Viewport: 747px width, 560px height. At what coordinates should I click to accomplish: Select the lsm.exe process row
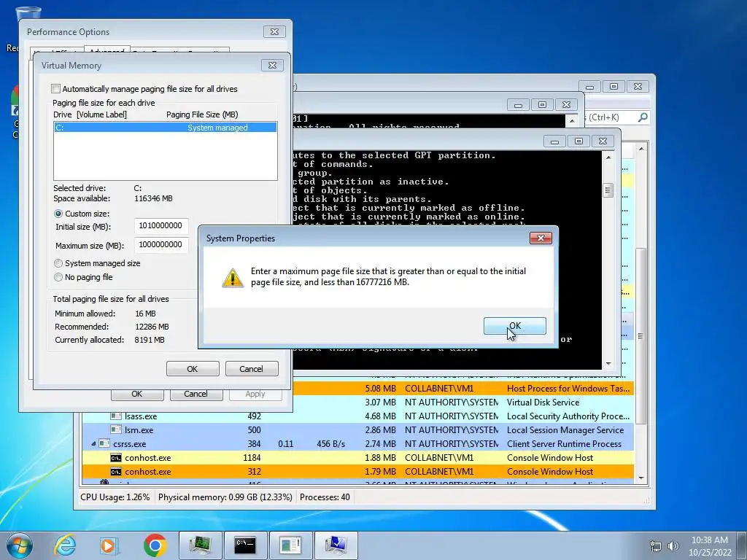point(357,430)
